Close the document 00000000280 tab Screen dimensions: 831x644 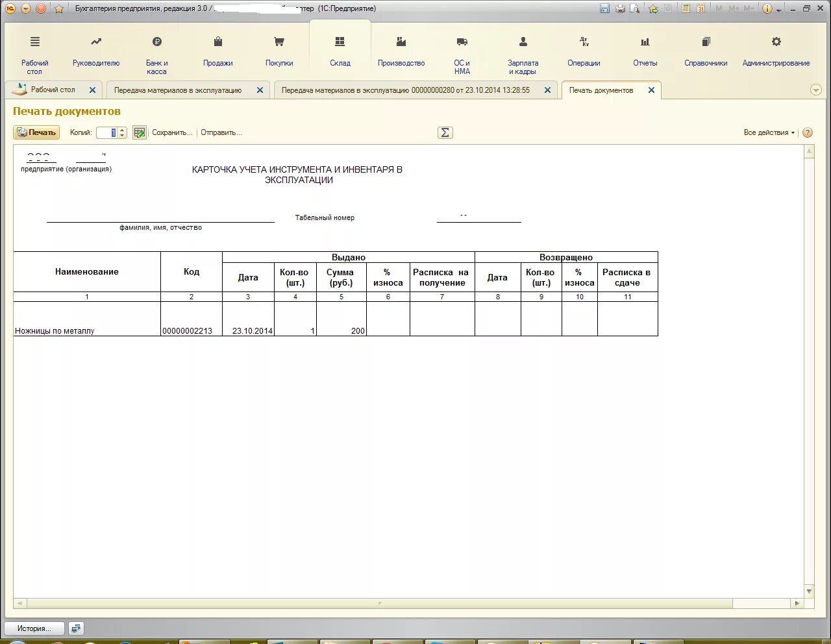547,90
